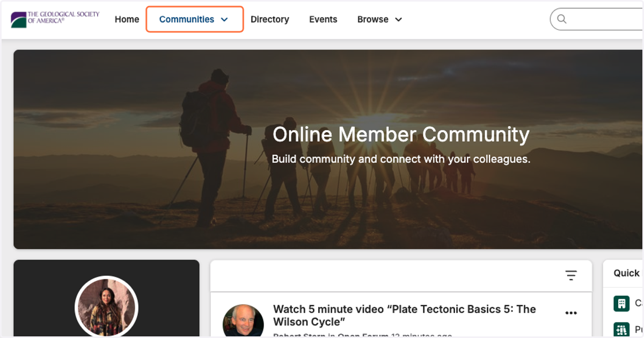Open the Browse menu
Screen dimensions: 644x338
(380, 19)
